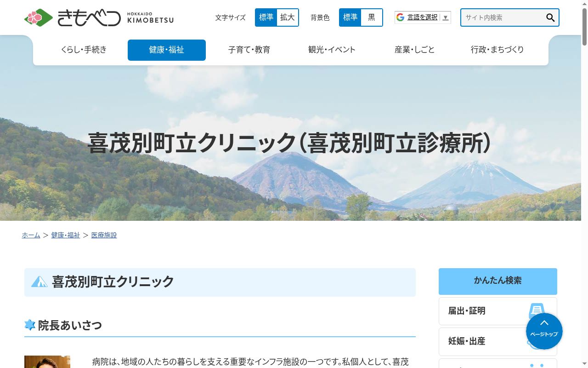Click the Google language selector icon
Screen dimensions: 588x368
click(400, 17)
